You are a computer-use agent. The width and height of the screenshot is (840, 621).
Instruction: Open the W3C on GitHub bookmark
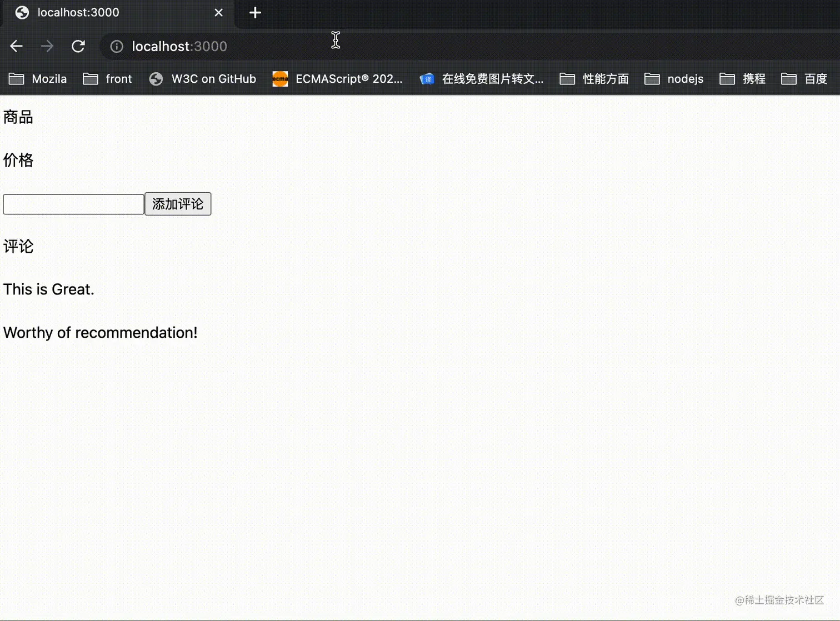point(203,79)
